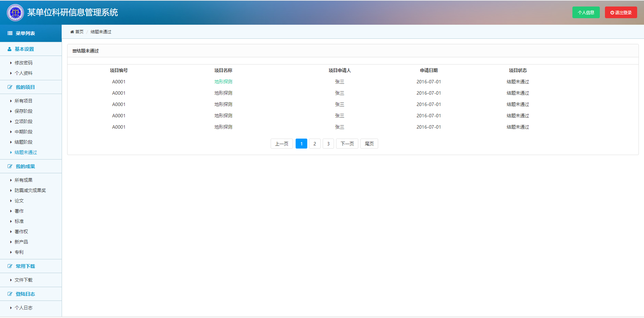Open 所有项目 menu item
The height and width of the screenshot is (318, 644).
pos(24,101)
